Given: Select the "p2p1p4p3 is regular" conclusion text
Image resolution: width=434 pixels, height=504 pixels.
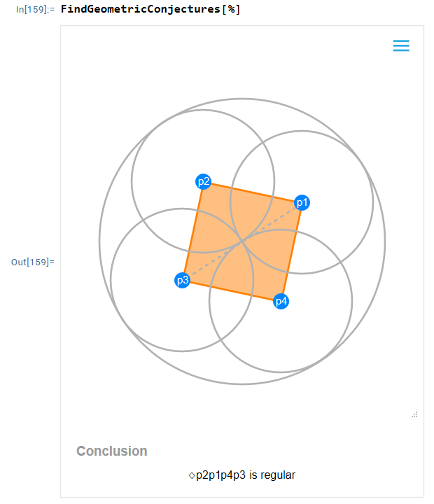Looking at the screenshot, I should point(246,475).
